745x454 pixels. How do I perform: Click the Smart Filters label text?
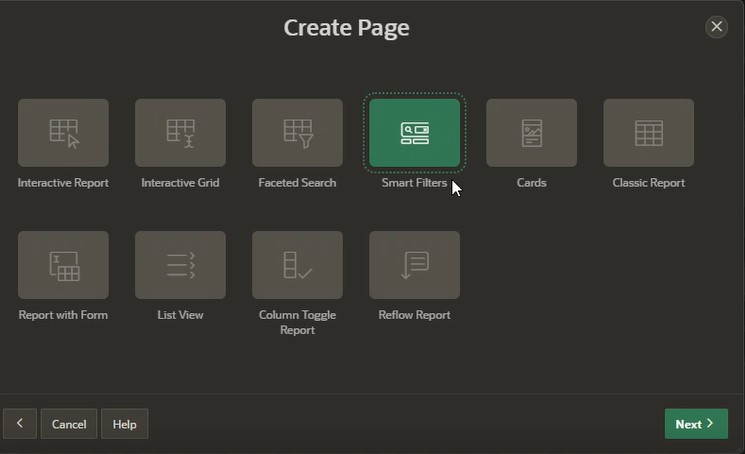414,183
